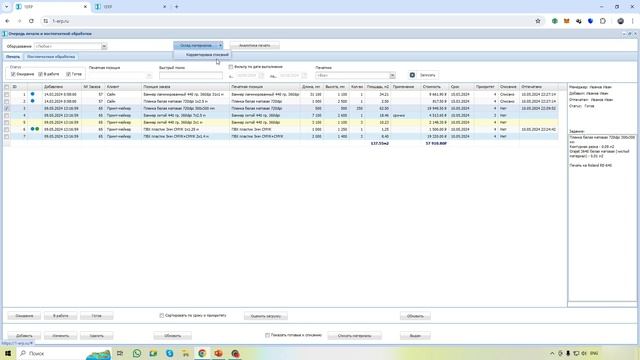Open the end date calendar picker

point(304,76)
